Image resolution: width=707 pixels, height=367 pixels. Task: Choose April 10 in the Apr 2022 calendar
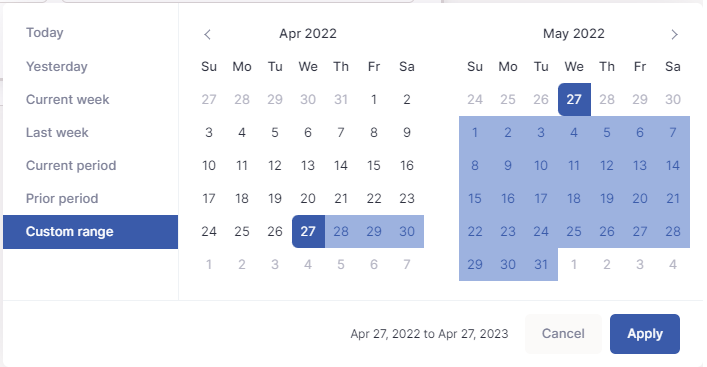click(209, 165)
